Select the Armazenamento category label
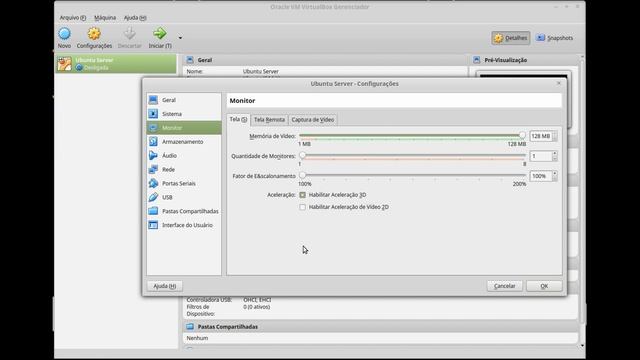The width and height of the screenshot is (640, 360). pyautogui.click(x=182, y=142)
